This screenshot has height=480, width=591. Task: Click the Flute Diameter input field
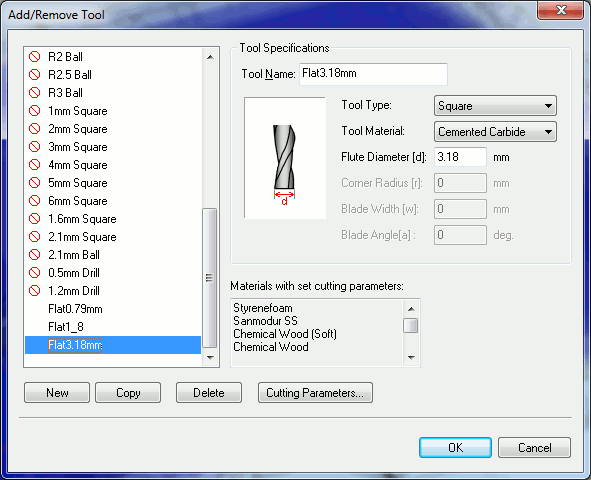click(x=460, y=157)
